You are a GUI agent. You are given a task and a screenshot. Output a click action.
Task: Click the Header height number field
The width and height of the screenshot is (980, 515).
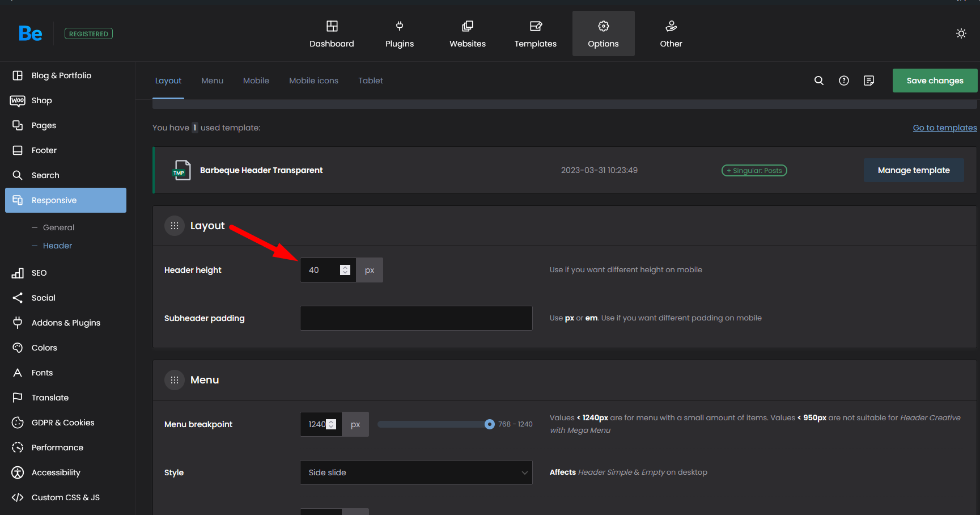328,270
